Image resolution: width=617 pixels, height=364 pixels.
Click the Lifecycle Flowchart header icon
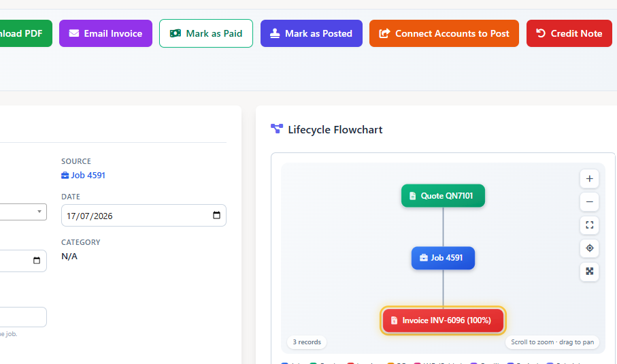pyautogui.click(x=277, y=129)
